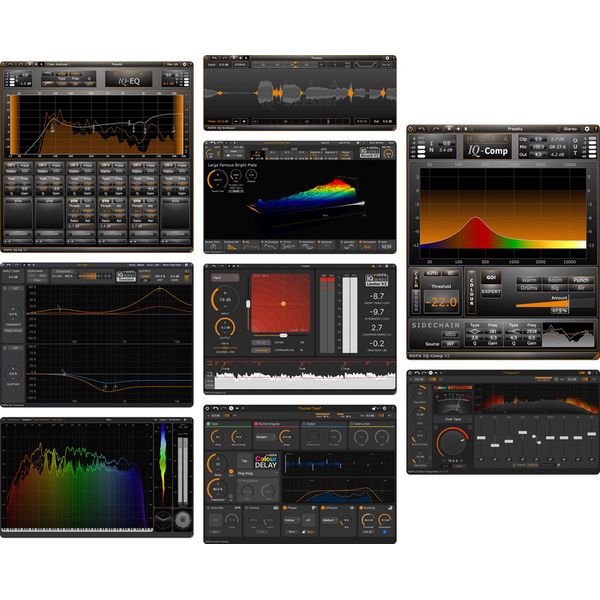Open the Presets menu in the IQ-EQ window
The width and height of the screenshot is (600, 600).
click(x=117, y=64)
